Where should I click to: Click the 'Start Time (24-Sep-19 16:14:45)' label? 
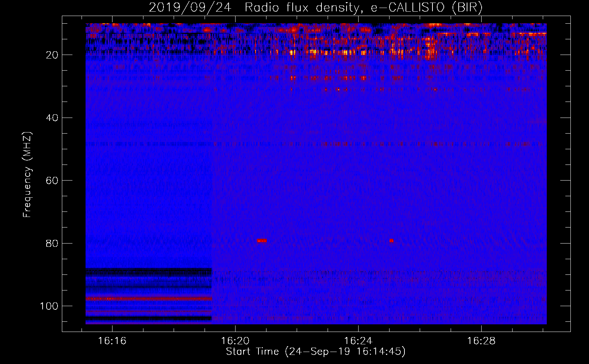pyautogui.click(x=316, y=352)
